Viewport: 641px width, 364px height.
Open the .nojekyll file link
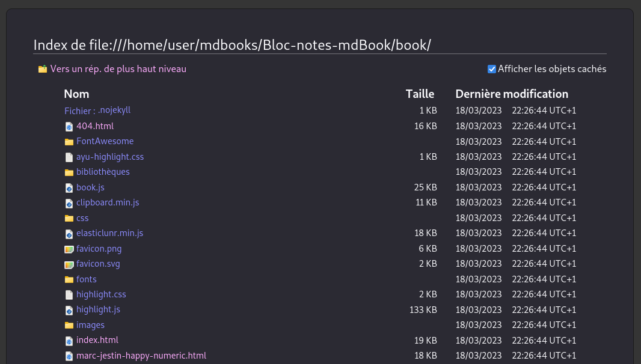[x=114, y=110]
